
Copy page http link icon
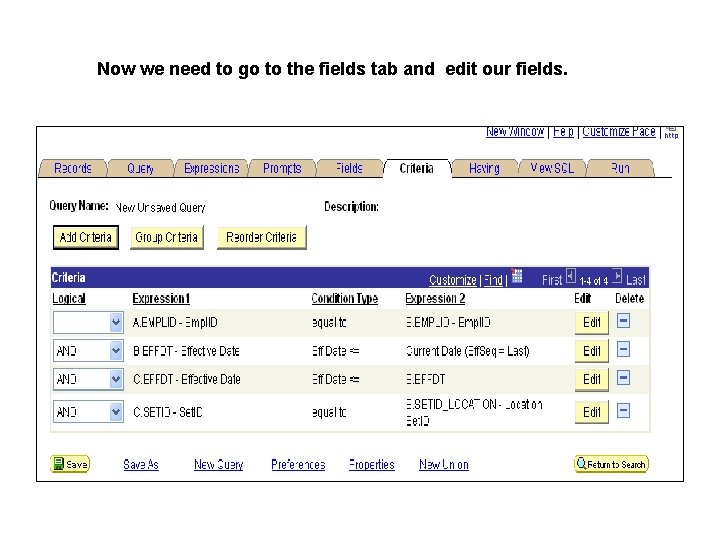(671, 132)
